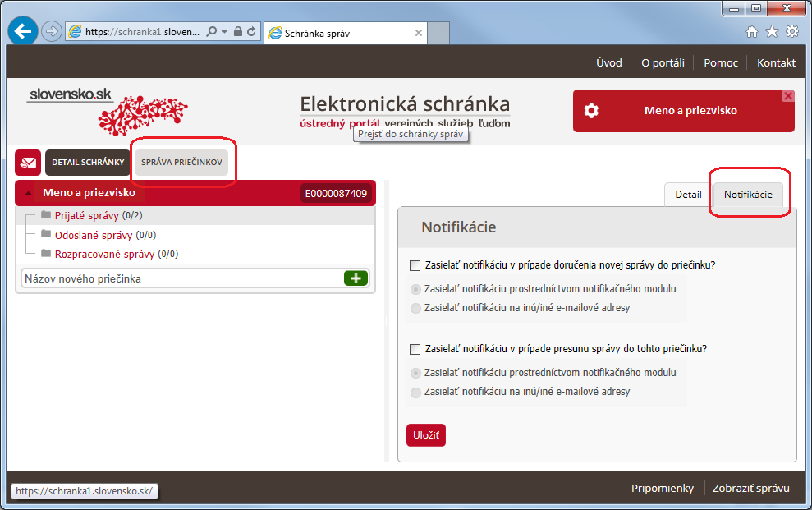Close the red user panel with X
The image size is (812, 510).
788,96
